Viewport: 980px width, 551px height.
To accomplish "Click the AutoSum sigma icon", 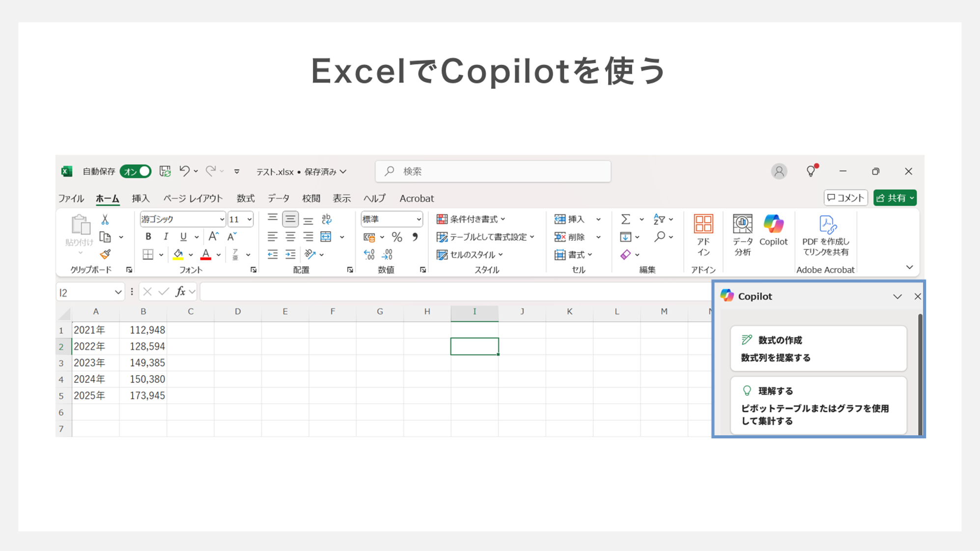I will pos(625,219).
